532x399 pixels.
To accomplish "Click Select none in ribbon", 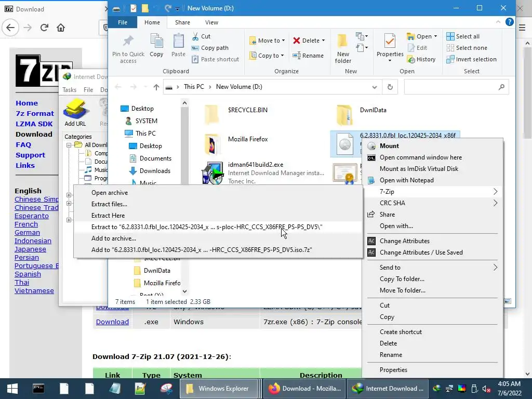I will (467, 48).
